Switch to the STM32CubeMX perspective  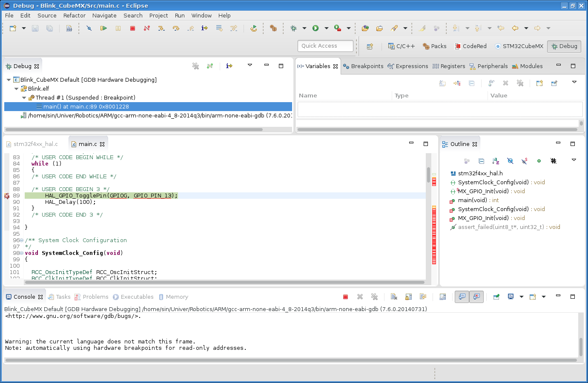click(x=519, y=46)
